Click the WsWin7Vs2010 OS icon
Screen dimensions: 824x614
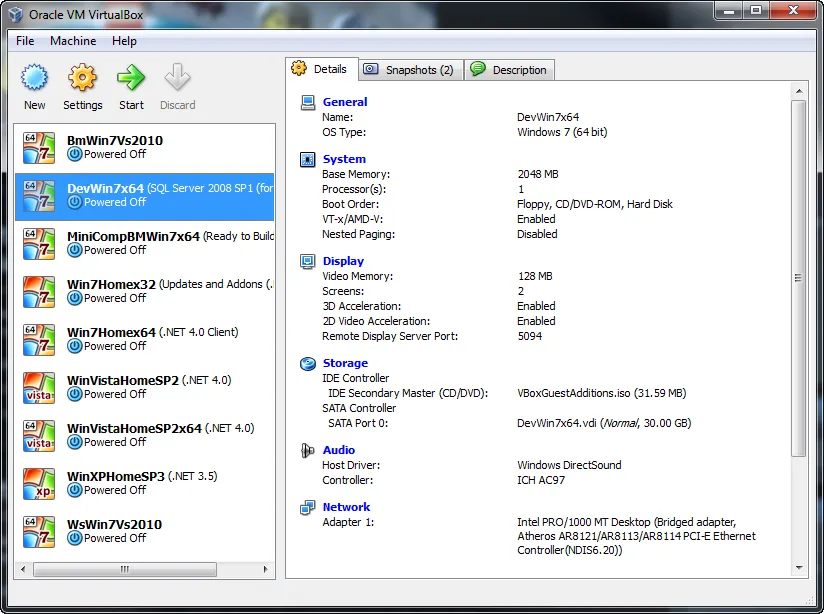click(x=39, y=531)
